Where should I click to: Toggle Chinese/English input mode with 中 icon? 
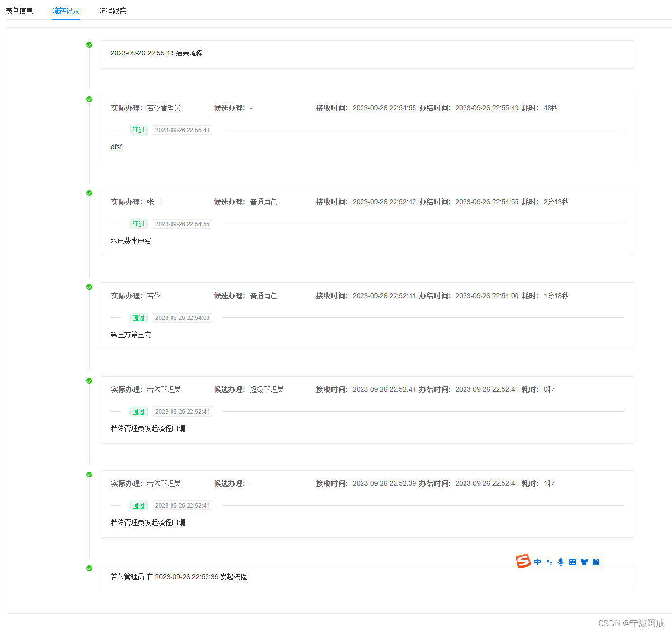click(x=537, y=562)
